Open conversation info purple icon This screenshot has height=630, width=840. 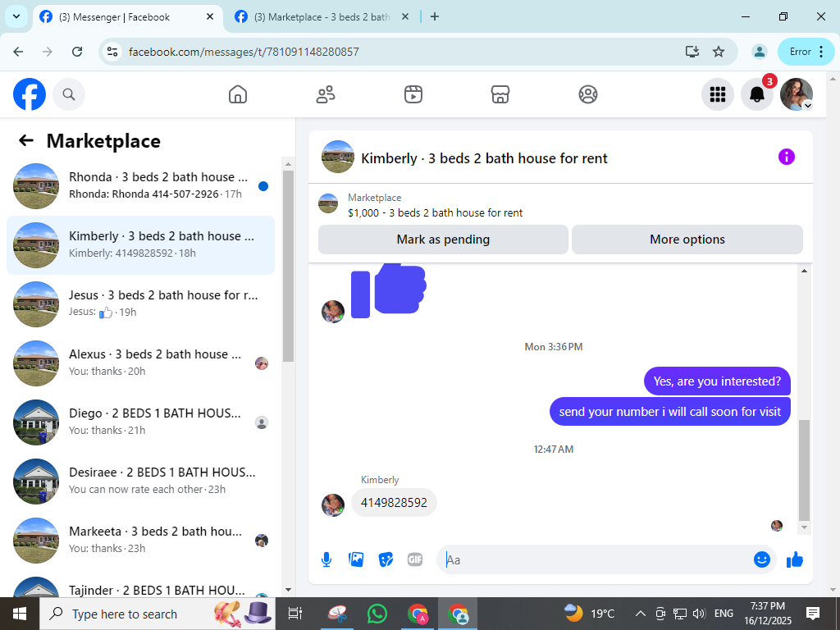[x=787, y=157]
